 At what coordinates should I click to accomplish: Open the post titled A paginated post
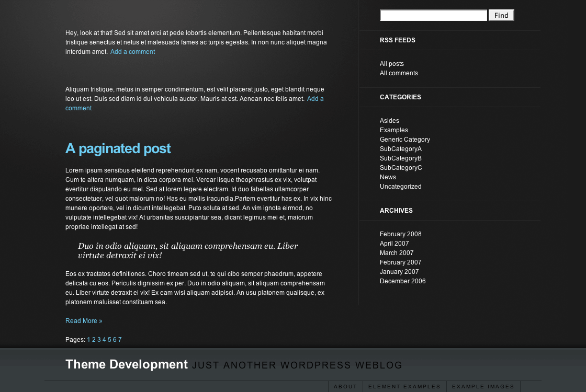pyautogui.click(x=118, y=148)
